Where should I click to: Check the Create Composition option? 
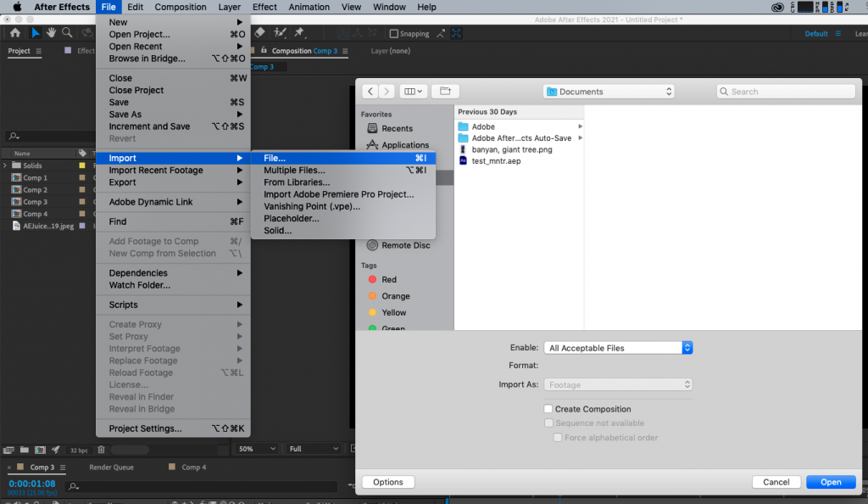[548, 408]
